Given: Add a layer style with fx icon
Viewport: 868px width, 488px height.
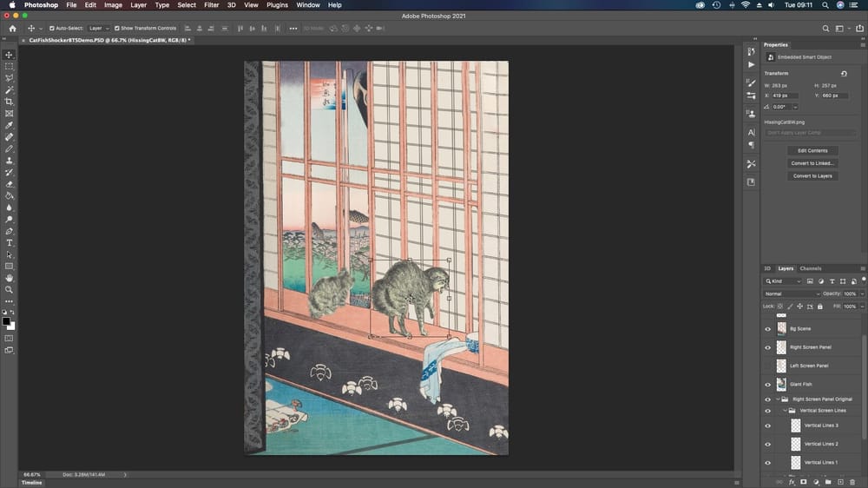Looking at the screenshot, I should coord(792,482).
